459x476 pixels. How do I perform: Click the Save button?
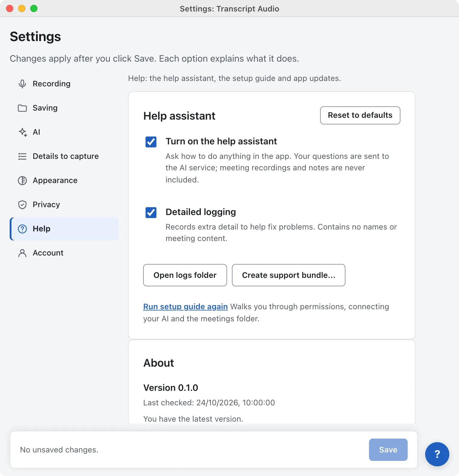coord(388,449)
